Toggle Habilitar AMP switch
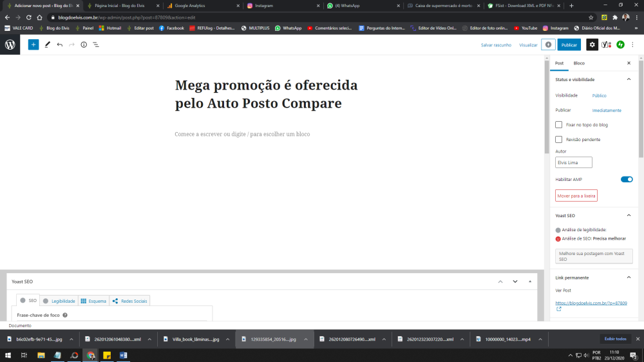 (x=627, y=180)
